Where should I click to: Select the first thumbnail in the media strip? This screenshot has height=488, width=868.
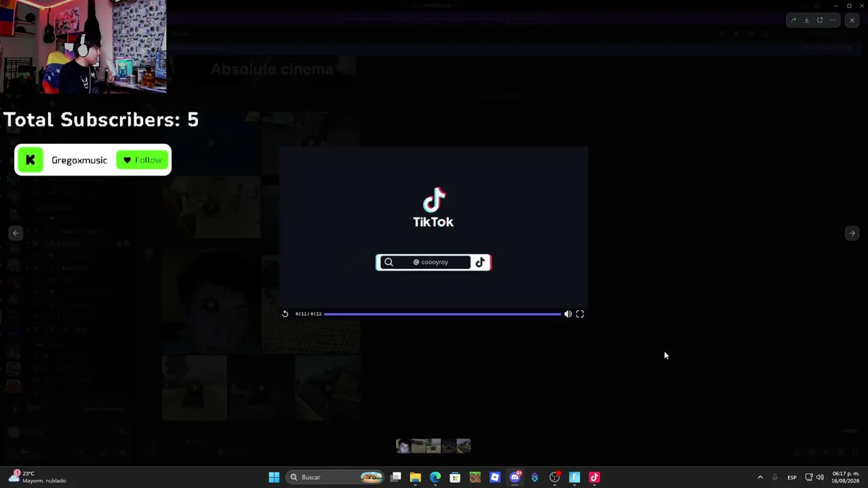point(403,445)
